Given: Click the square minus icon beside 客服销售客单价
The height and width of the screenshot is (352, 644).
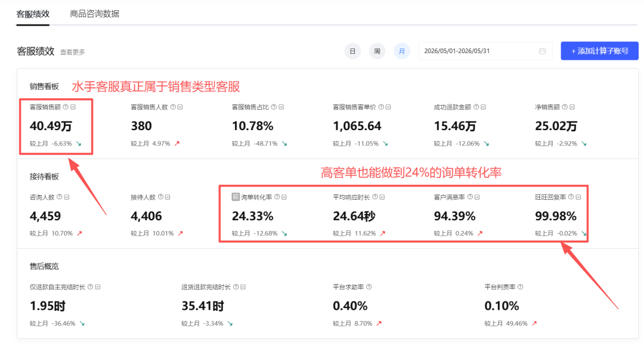Looking at the screenshot, I should (x=388, y=107).
